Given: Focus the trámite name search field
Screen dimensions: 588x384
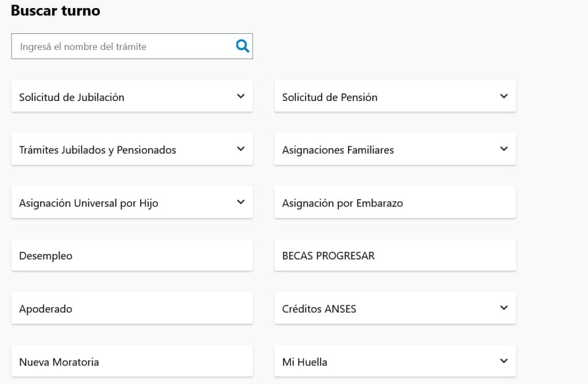Looking at the screenshot, I should 131,46.
